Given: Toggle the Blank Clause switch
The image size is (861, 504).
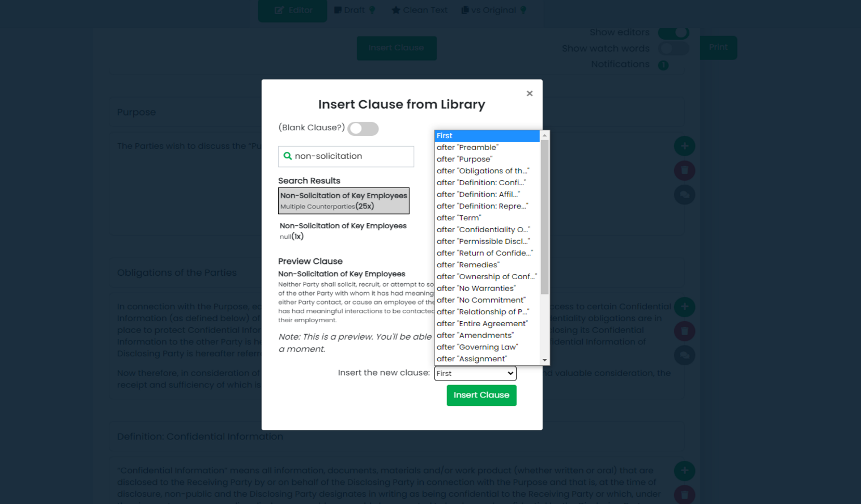Looking at the screenshot, I should point(363,129).
